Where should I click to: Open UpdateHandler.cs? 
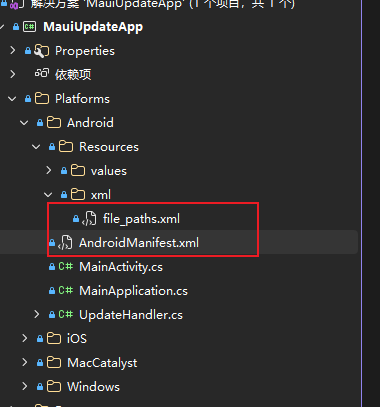point(131,315)
